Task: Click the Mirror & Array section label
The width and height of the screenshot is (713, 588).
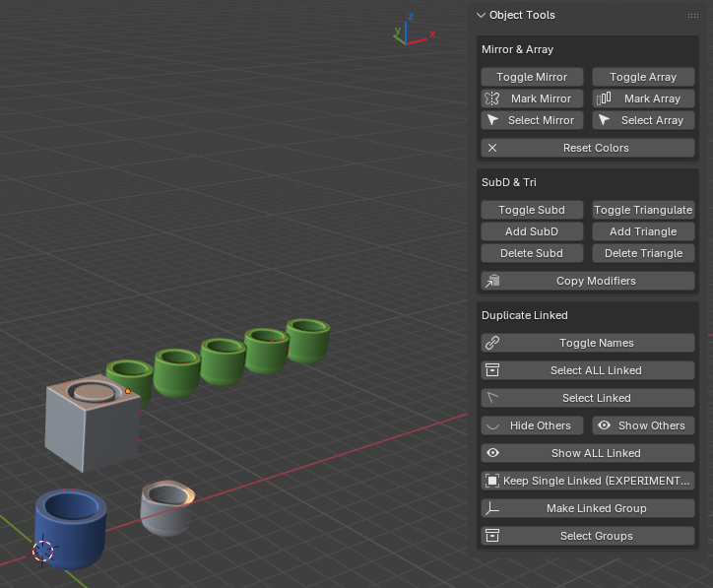Action: point(517,49)
